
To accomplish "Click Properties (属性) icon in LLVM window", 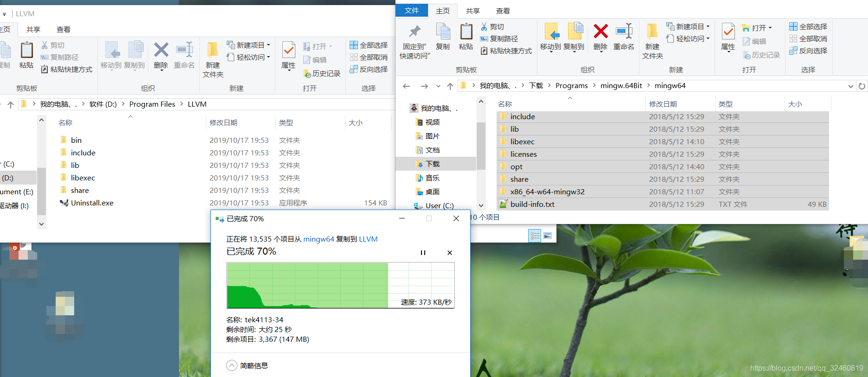I will tap(288, 50).
